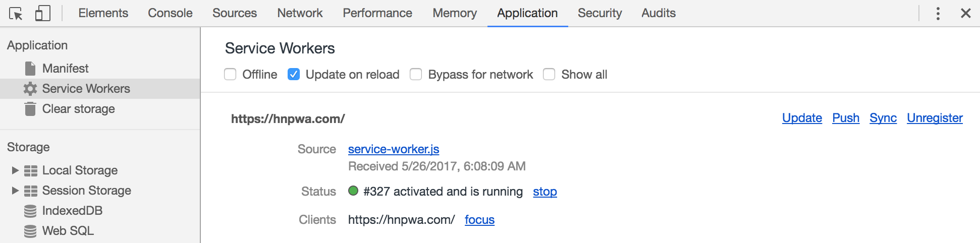The height and width of the screenshot is (243, 980).
Task: Expand the Local Storage tree
Action: pyautogui.click(x=15, y=170)
